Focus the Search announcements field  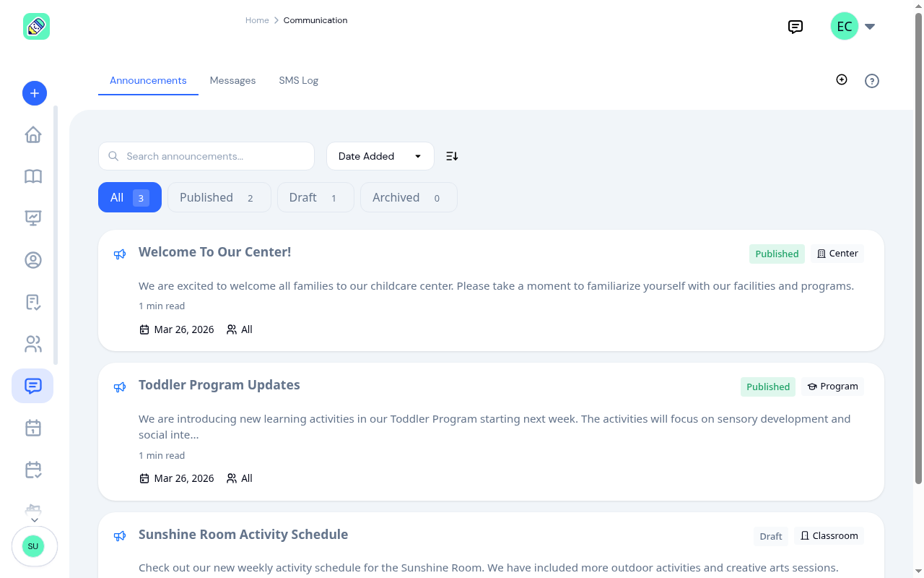(x=206, y=156)
